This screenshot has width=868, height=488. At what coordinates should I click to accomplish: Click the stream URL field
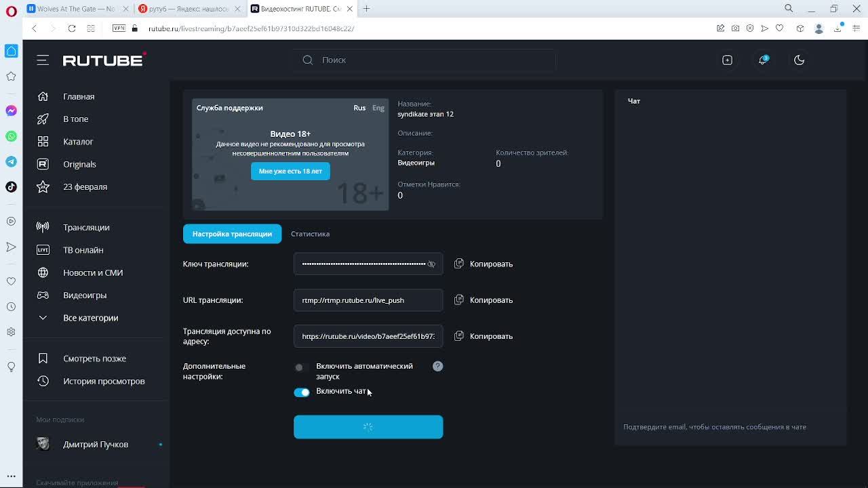tap(368, 300)
